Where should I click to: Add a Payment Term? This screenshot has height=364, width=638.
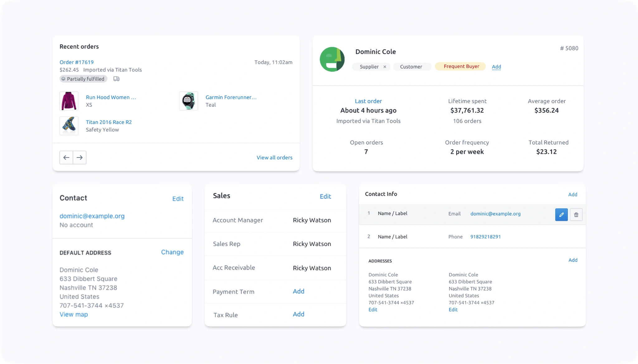click(298, 291)
